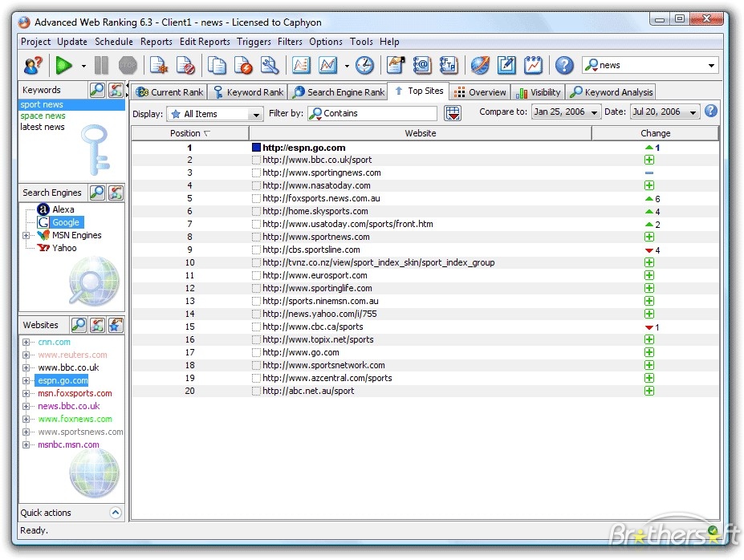
Task: Open the Display All Items dropdown
Action: 256,114
